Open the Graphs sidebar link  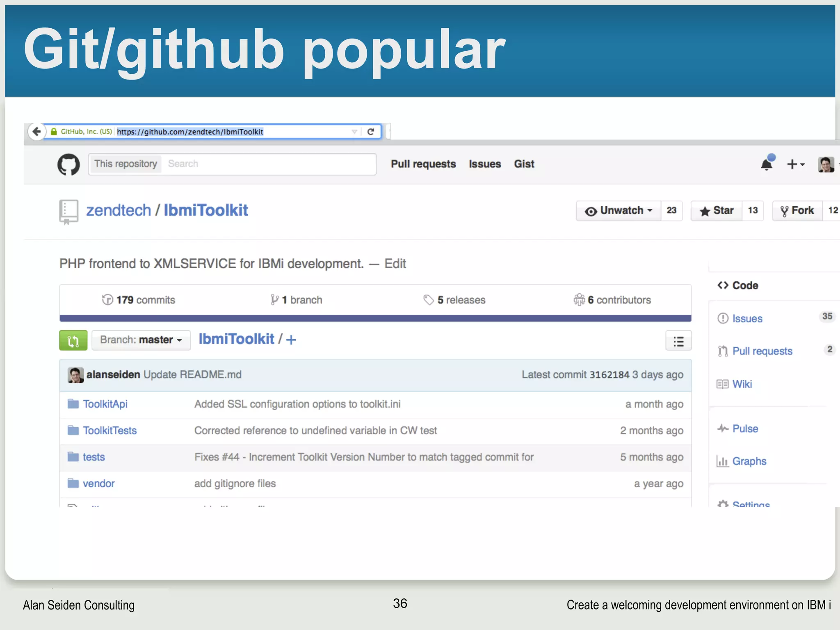pyautogui.click(x=749, y=461)
